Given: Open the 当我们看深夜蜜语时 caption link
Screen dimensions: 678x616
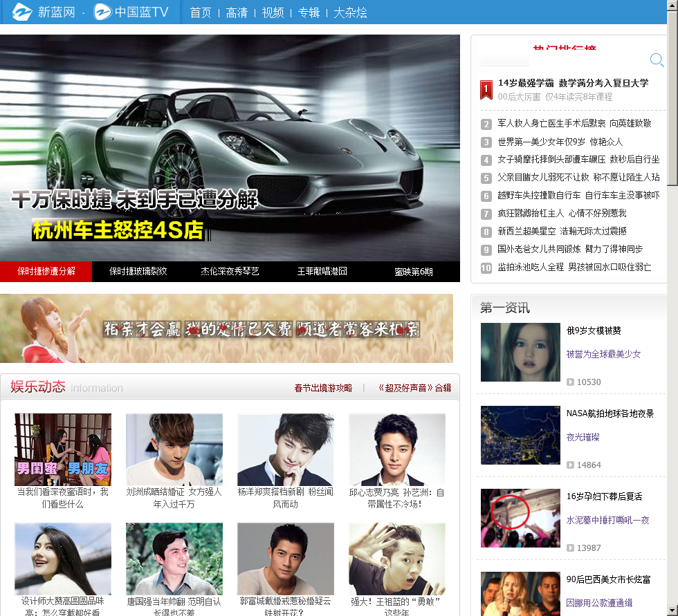Looking at the screenshot, I should [x=63, y=498].
